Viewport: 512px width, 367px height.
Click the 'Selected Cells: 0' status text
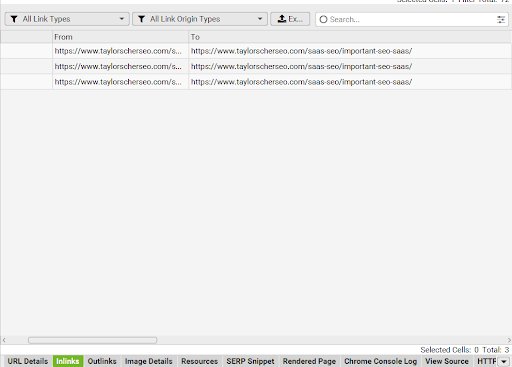click(449, 350)
